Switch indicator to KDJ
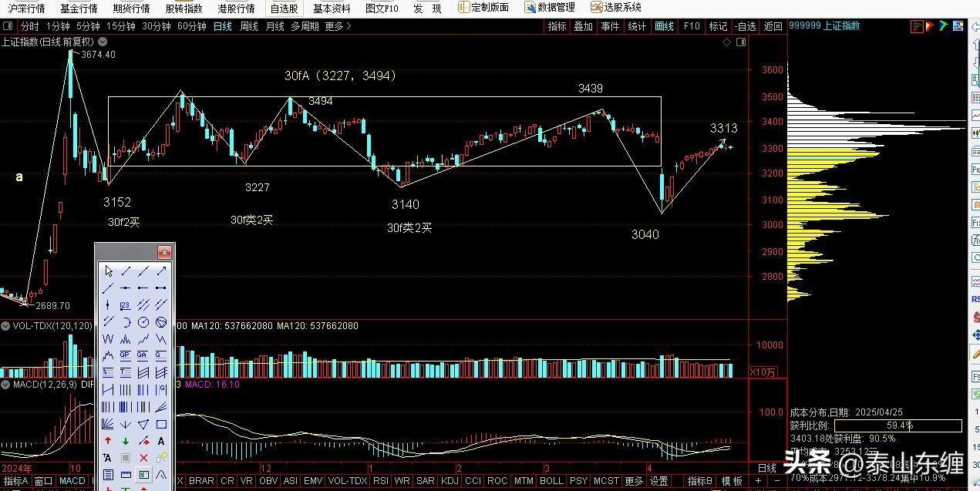The image size is (980, 491). click(x=450, y=481)
